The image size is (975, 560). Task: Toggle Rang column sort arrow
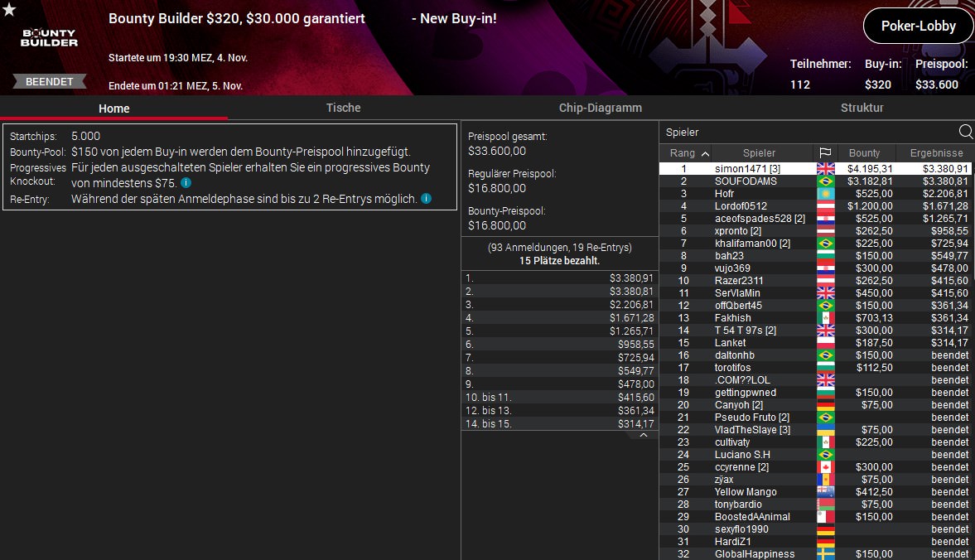[x=705, y=153]
